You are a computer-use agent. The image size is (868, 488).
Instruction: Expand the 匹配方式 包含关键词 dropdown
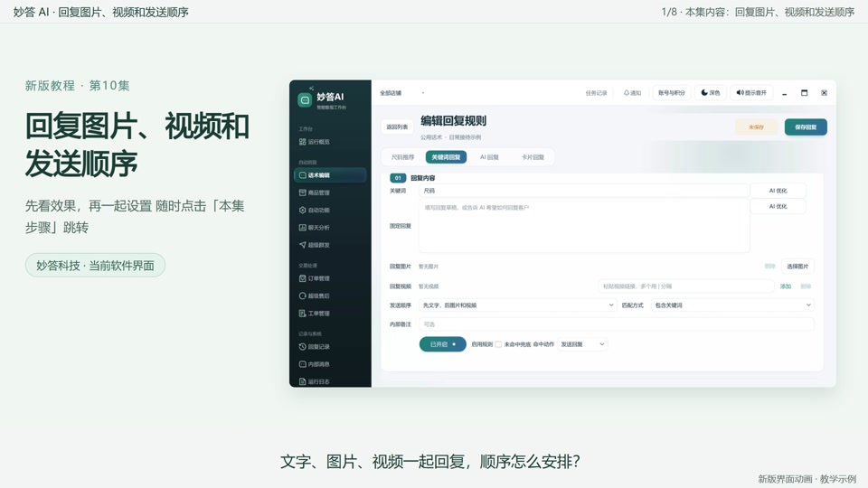click(x=732, y=305)
